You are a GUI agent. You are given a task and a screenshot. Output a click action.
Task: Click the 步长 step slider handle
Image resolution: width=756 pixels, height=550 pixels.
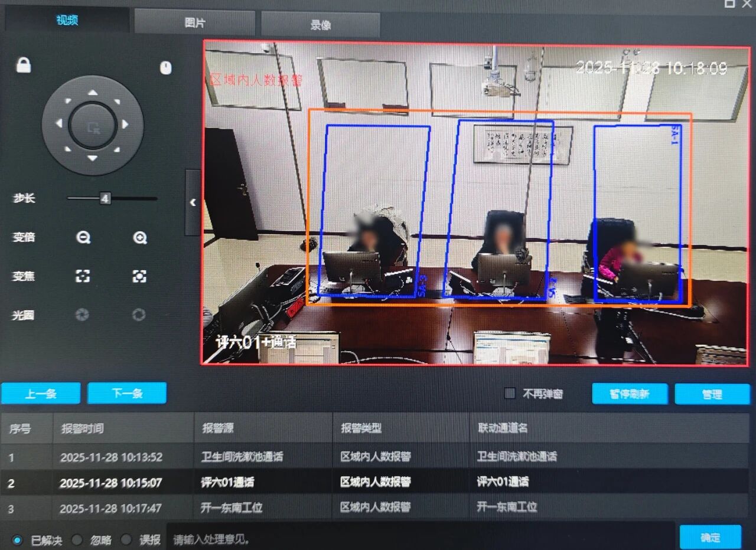click(105, 199)
